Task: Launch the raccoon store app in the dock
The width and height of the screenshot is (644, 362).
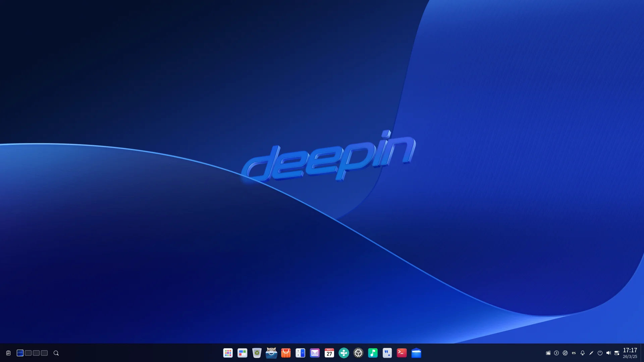Action: click(271, 353)
